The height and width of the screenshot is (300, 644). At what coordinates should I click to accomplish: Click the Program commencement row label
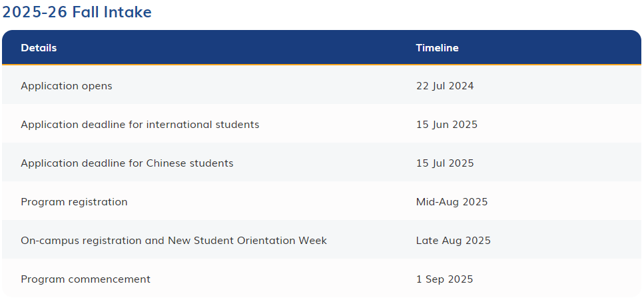pos(86,279)
